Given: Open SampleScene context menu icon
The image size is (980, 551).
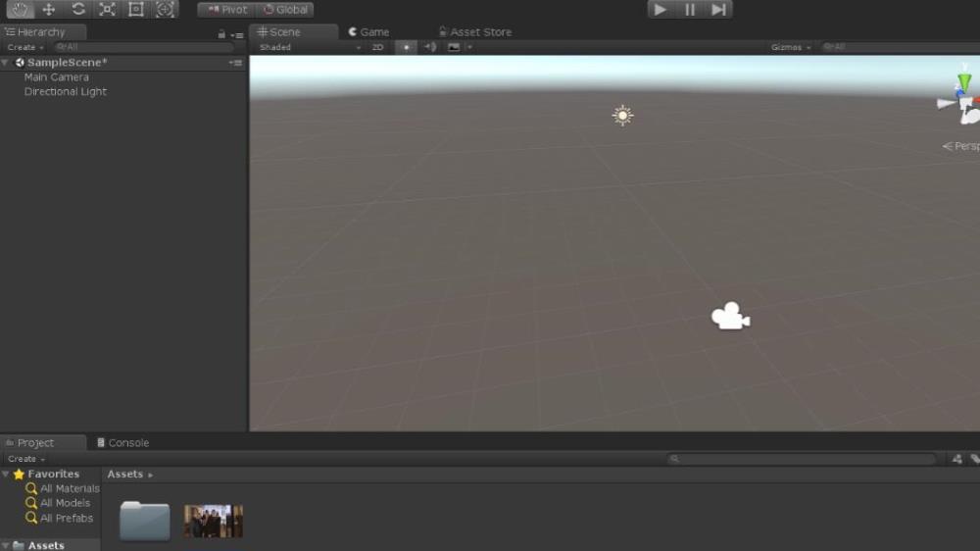Looking at the screenshot, I should pos(235,63).
